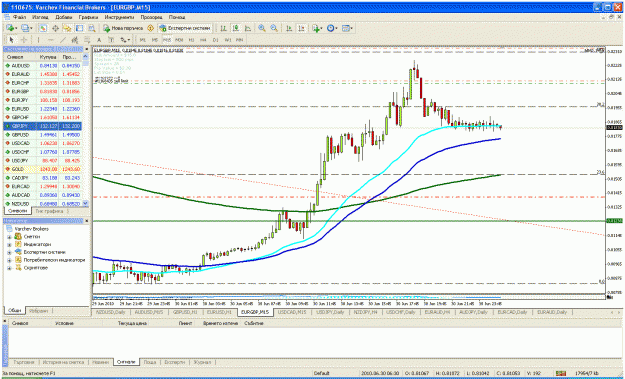
Task: Switch timeframe to M5
Action: 155,40
